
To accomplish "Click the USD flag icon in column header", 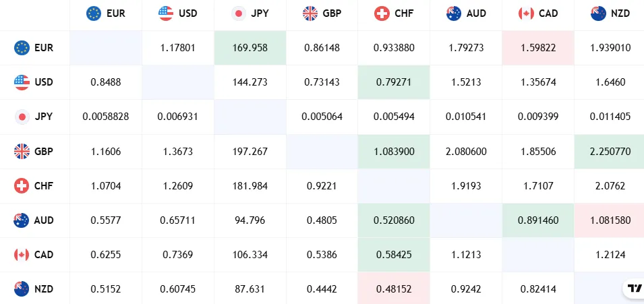I will pyautogui.click(x=165, y=13).
